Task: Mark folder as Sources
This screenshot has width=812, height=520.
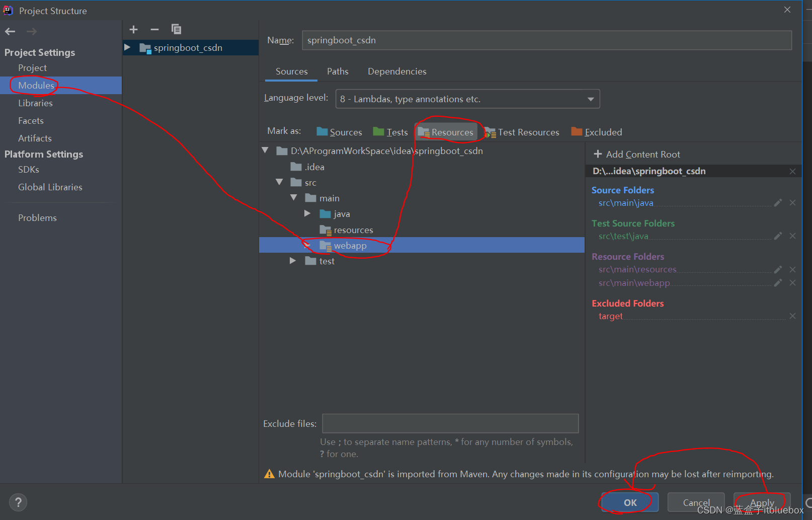Action: click(x=340, y=132)
